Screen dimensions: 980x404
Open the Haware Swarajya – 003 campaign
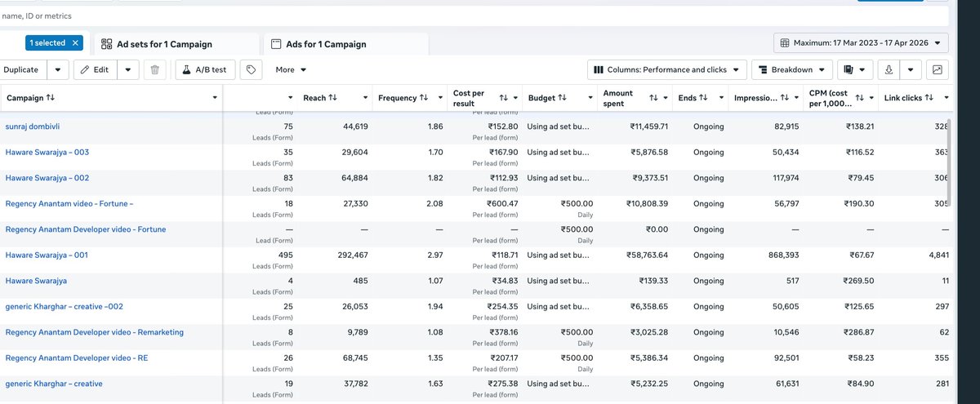pyautogui.click(x=47, y=152)
